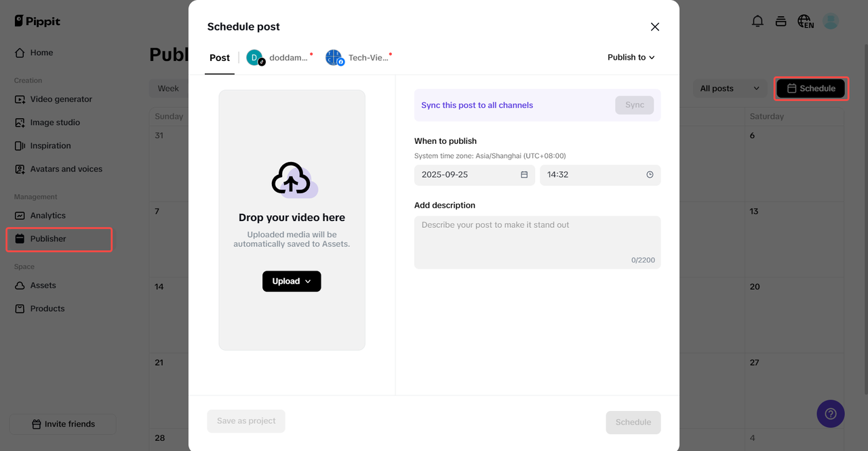Select the Image studio tool
The width and height of the screenshot is (868, 451).
click(56, 122)
